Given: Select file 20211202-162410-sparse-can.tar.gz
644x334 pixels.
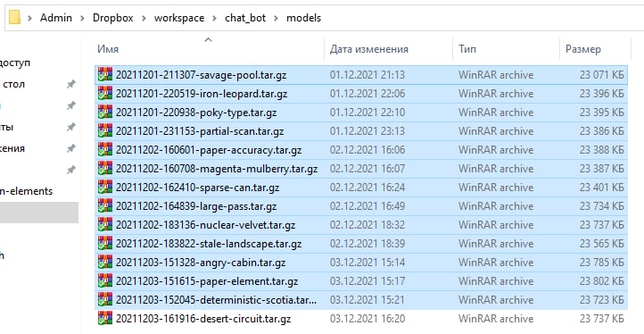Looking at the screenshot, I should tap(197, 188).
